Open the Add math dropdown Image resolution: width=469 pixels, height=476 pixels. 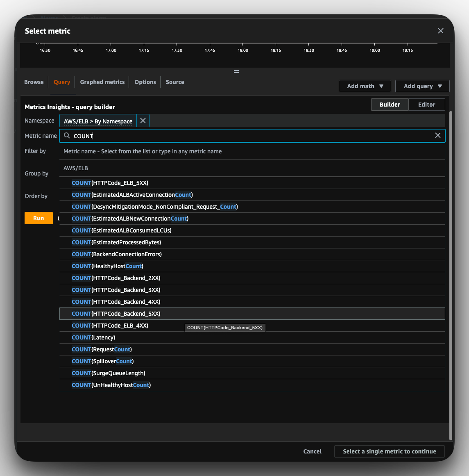coord(365,86)
